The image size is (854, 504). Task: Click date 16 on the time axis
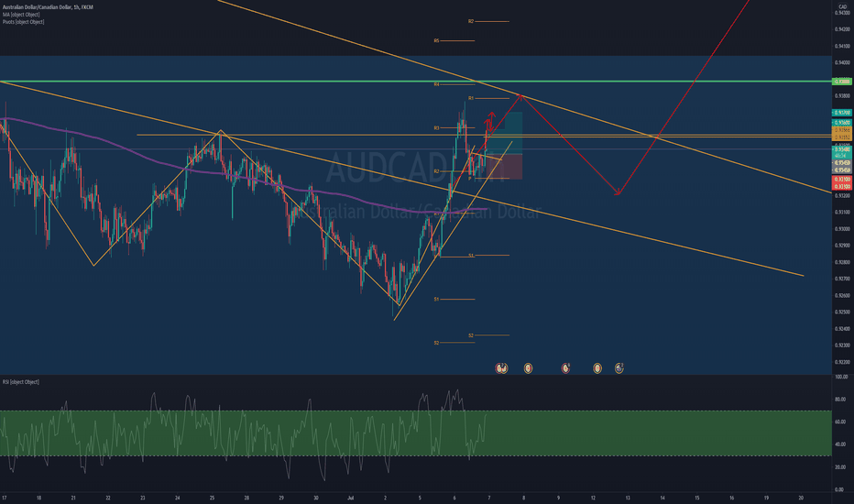[731, 498]
